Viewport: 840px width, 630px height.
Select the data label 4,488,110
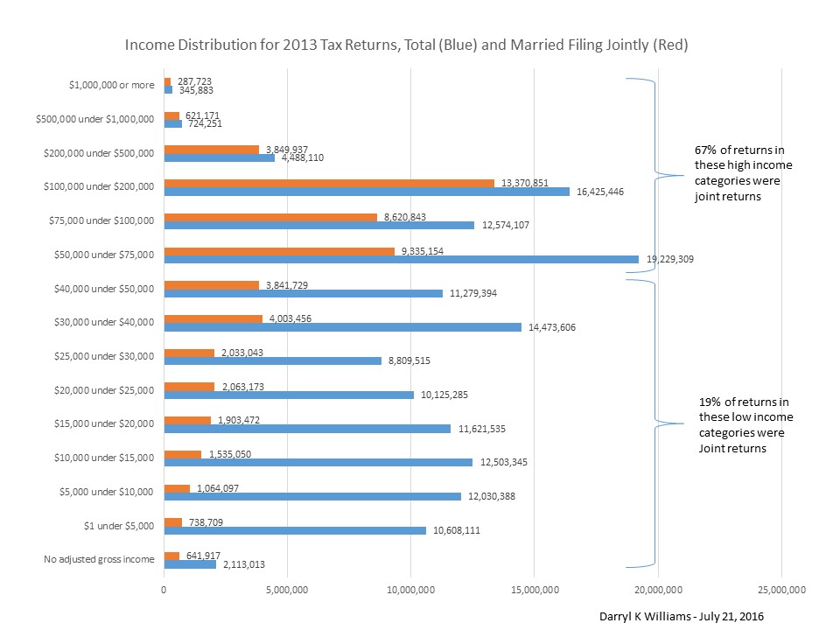click(x=303, y=158)
